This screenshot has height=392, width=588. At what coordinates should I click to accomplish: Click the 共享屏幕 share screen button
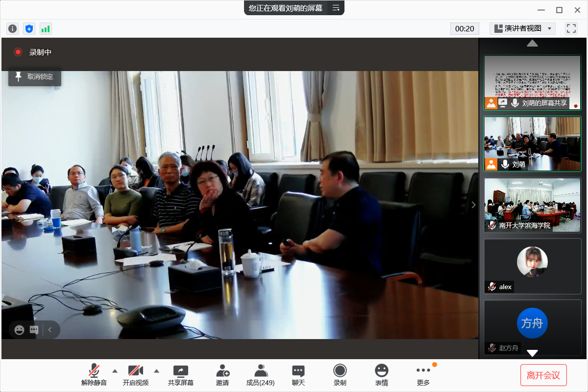[181, 375]
